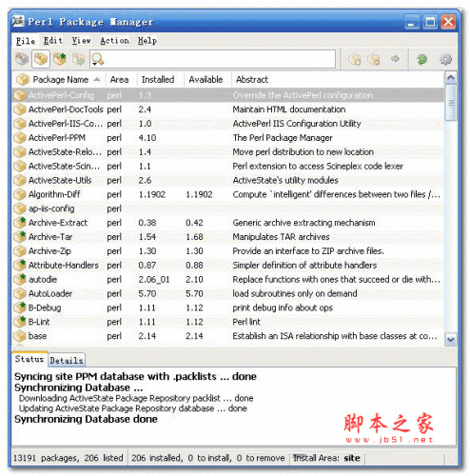
Task: Click available version 0.42 cell
Action: 194,223
